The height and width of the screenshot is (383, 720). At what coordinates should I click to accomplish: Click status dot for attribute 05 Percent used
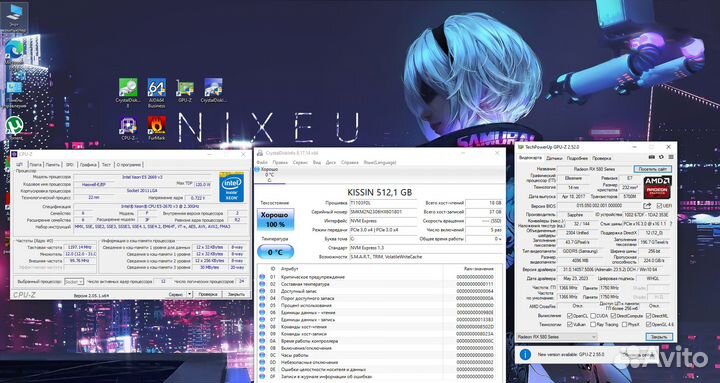point(262,305)
